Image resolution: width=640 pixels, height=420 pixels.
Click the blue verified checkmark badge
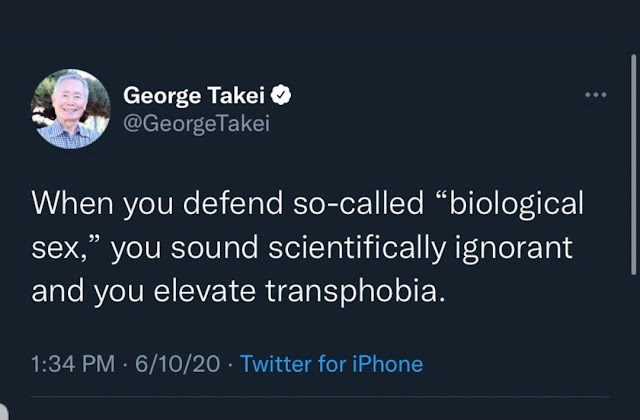pos(283,96)
